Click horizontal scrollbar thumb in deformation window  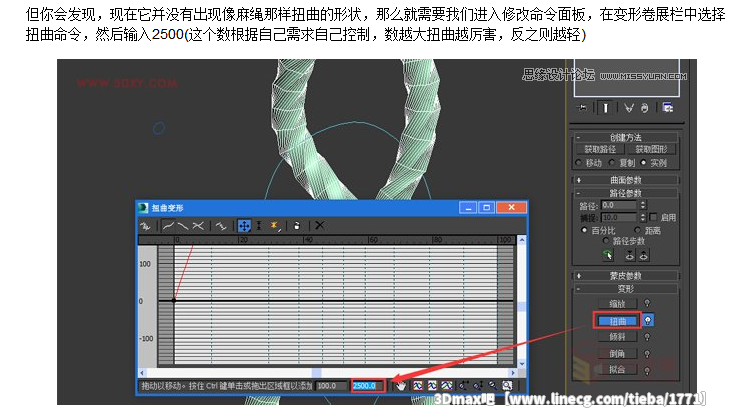(316, 373)
